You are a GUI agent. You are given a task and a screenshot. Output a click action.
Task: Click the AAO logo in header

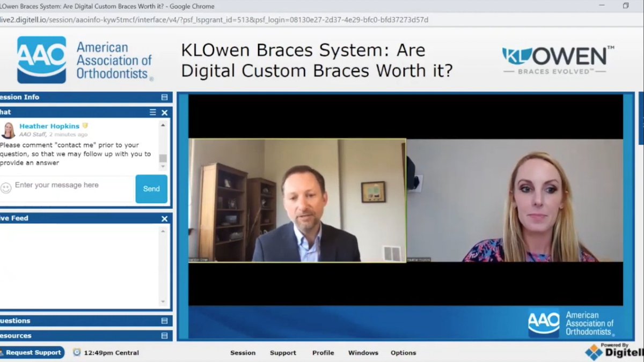(x=85, y=60)
